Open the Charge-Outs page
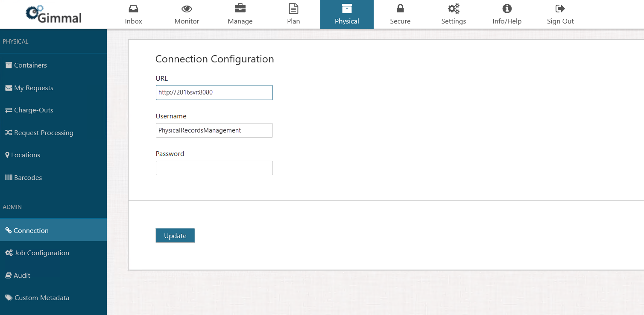Screen dimensions: 644x315 point(33,110)
